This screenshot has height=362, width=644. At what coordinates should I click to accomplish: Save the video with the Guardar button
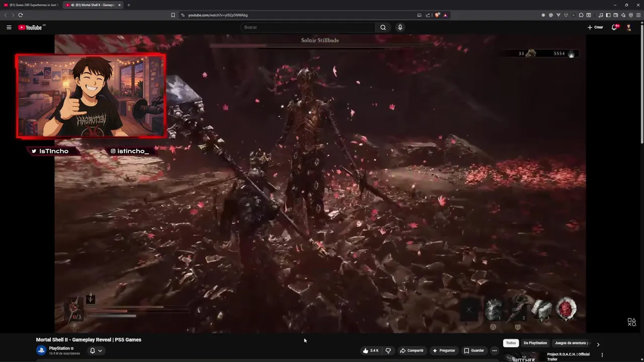coord(473,350)
